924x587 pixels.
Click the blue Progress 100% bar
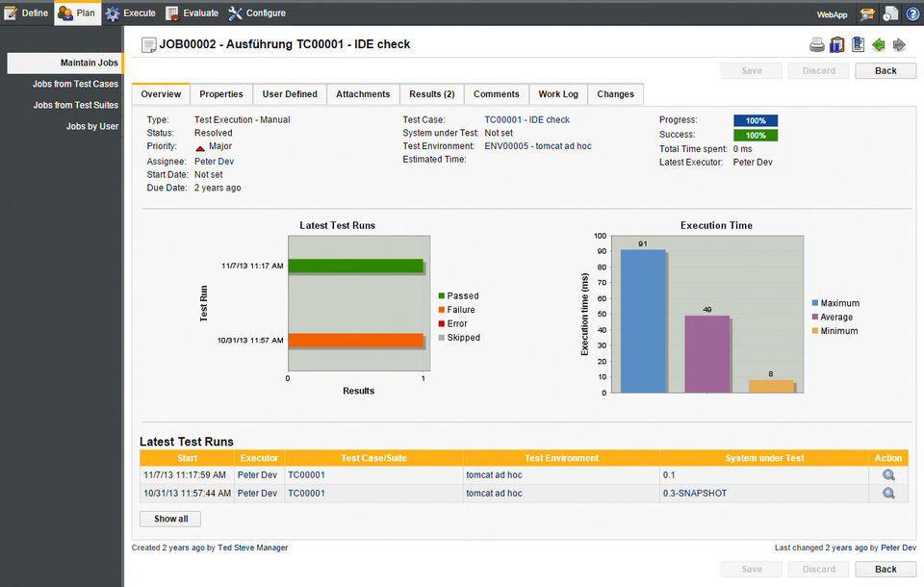point(756,121)
